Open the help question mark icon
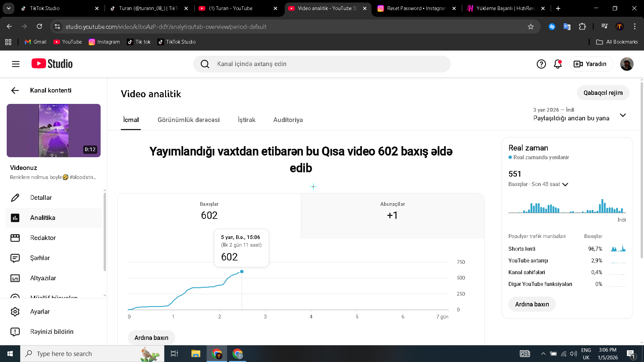 click(541, 64)
